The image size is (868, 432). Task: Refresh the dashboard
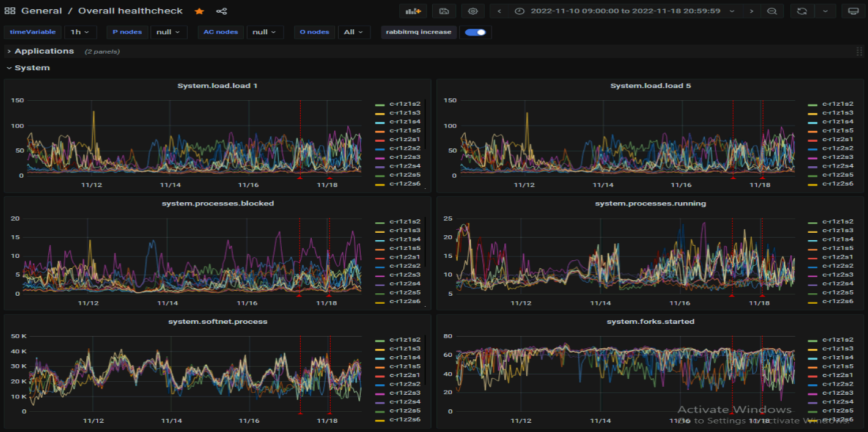point(801,11)
